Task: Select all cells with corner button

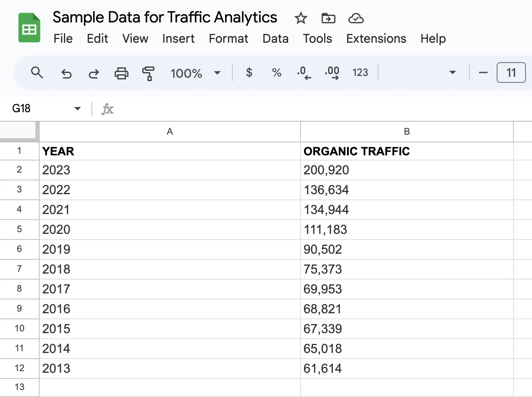Action: [x=19, y=131]
